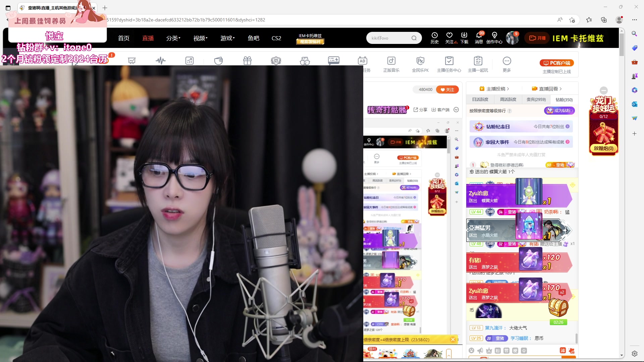Open the 主播一起玩 icon
Viewport: 644px width, 362px height.
(x=478, y=61)
